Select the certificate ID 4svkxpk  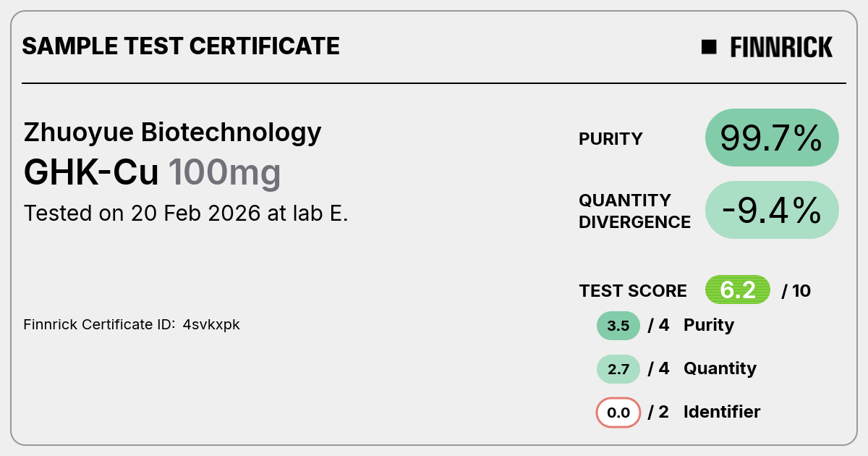pyautogui.click(x=211, y=325)
